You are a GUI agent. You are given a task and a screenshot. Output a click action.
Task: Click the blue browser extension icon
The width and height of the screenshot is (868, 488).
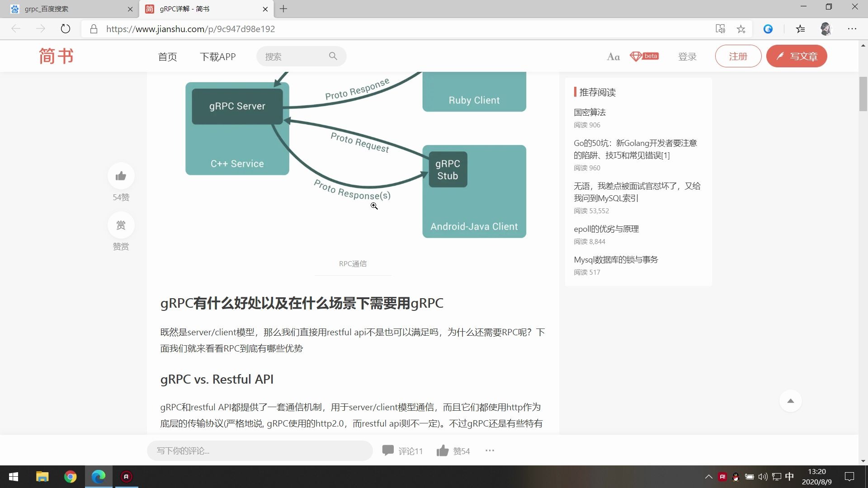coord(768,28)
